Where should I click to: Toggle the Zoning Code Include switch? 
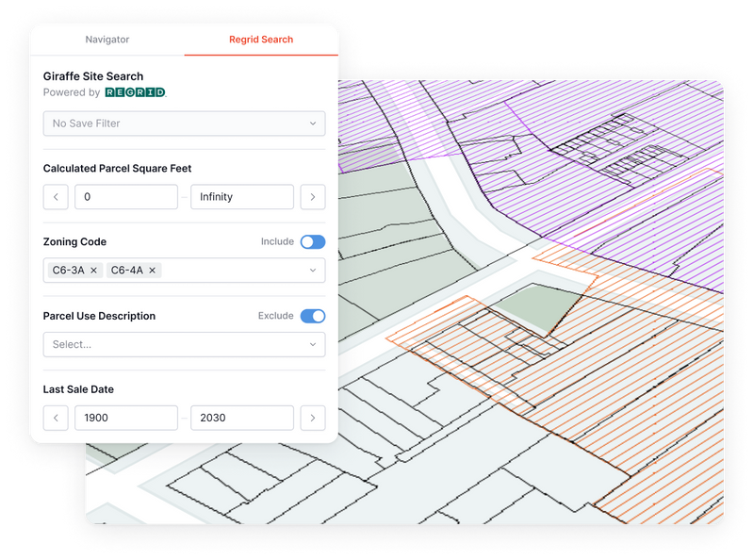coord(313,242)
